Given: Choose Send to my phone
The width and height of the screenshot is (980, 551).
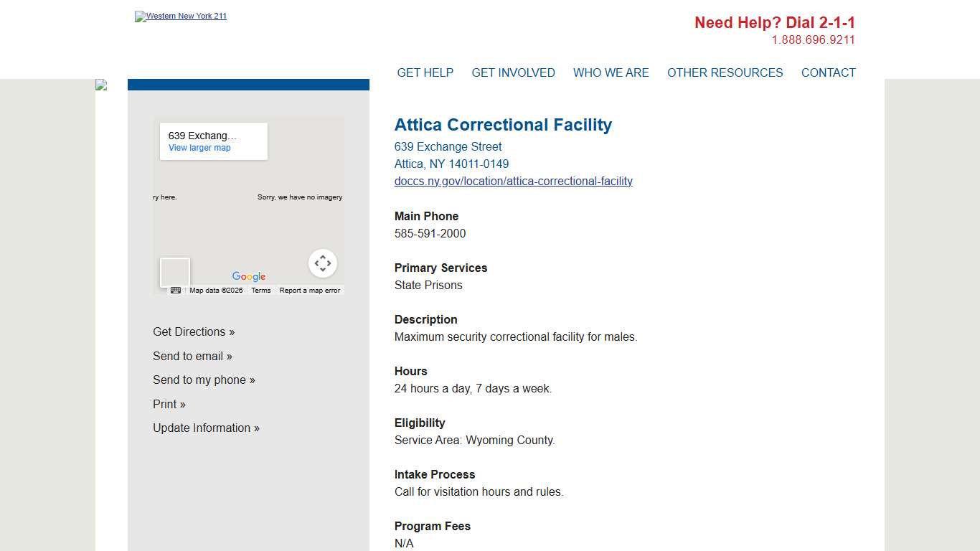Looking at the screenshot, I should 204,380.
